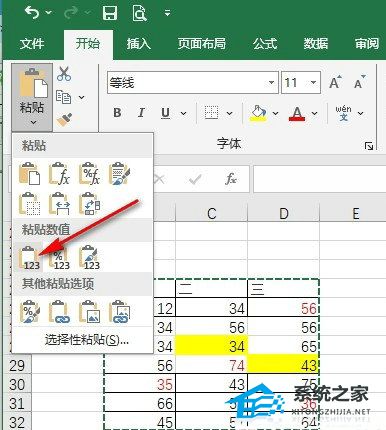Apply cell borders icon

coord(211,113)
